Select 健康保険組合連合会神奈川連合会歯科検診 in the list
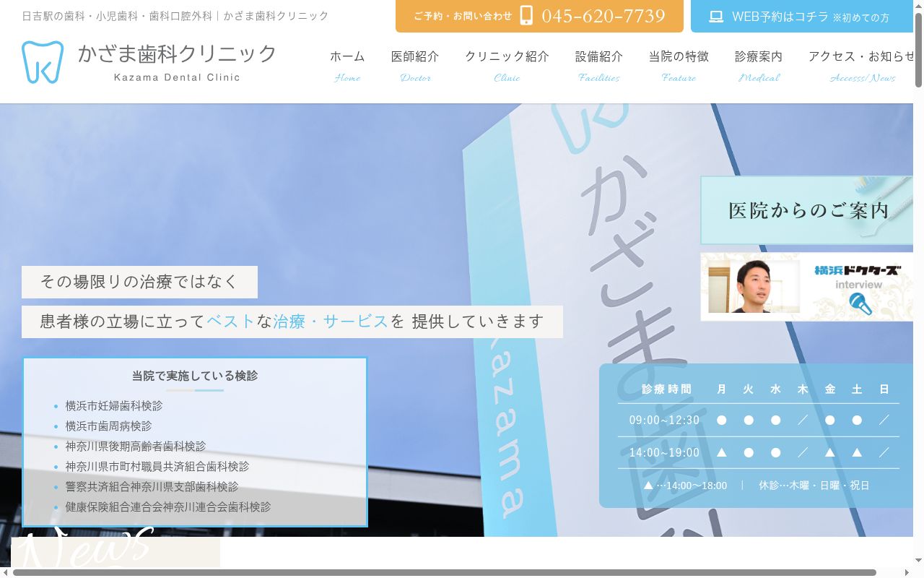This screenshot has width=924, height=578. 168,507
